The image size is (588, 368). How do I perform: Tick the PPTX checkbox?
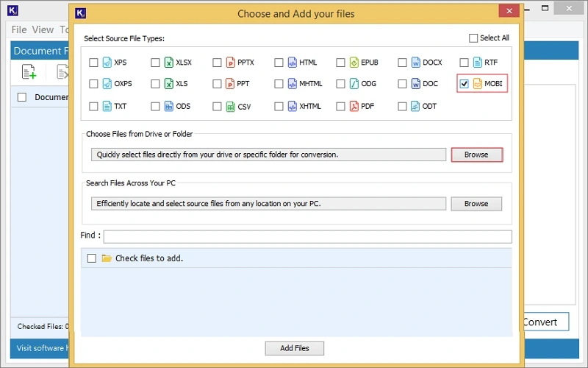pos(217,63)
